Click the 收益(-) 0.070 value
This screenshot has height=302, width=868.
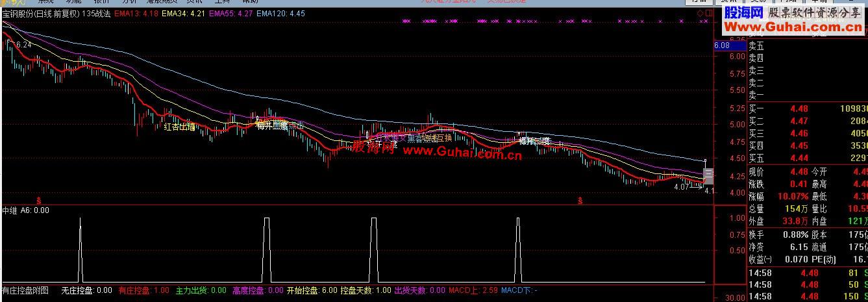[x=797, y=260]
